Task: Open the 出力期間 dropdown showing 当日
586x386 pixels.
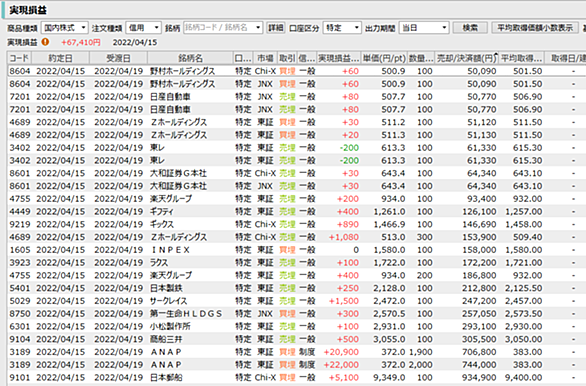Action: click(424, 28)
